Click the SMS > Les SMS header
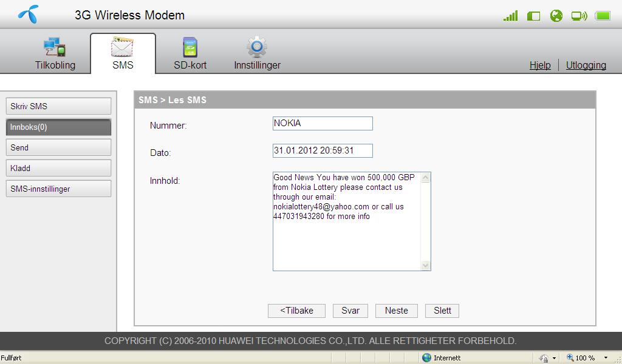 pos(172,100)
